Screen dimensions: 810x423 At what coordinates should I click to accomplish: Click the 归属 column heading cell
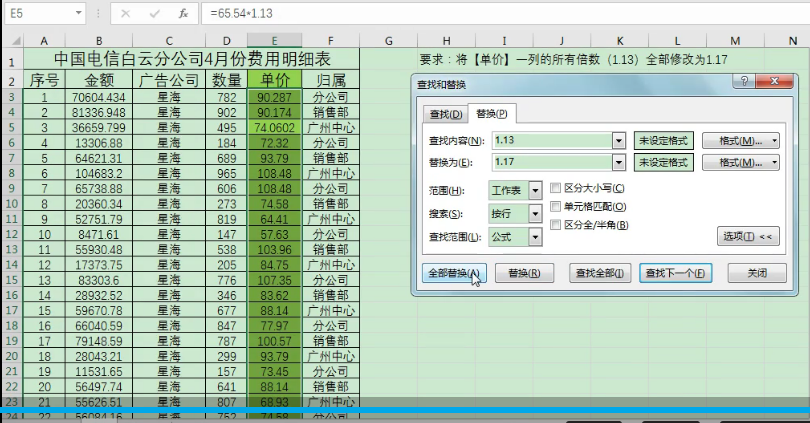click(x=331, y=80)
